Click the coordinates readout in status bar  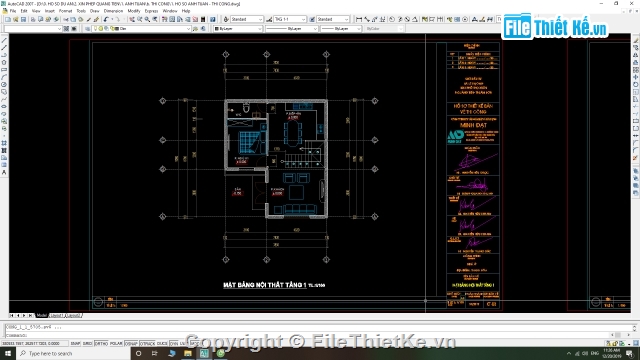pos(34,344)
